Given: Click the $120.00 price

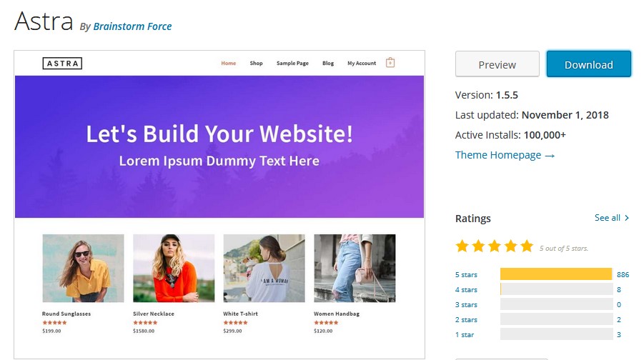Looking at the screenshot, I should coord(323,331).
